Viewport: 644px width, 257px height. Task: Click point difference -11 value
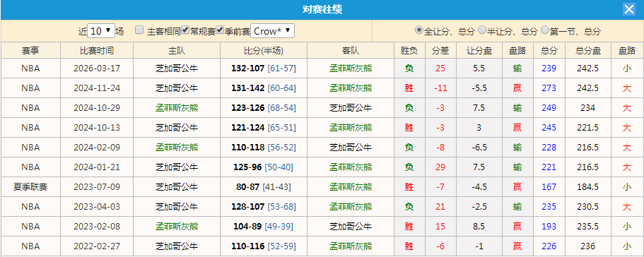[x=440, y=88]
